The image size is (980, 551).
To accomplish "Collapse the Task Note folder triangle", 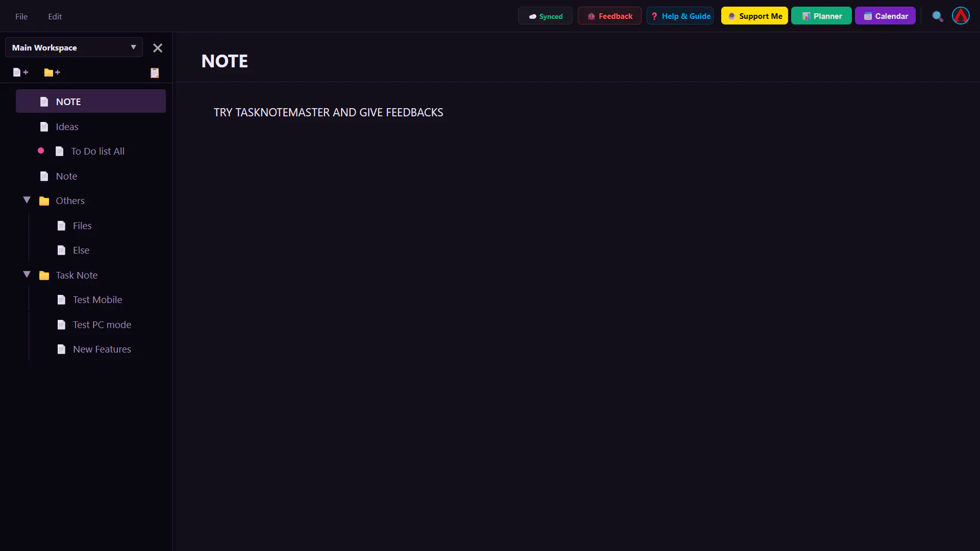I will (27, 274).
